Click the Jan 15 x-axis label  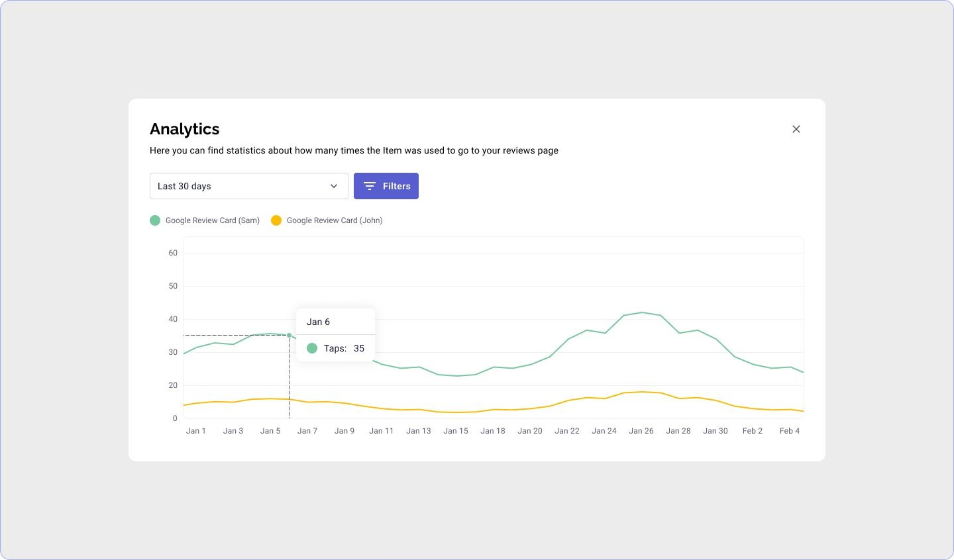tap(456, 431)
